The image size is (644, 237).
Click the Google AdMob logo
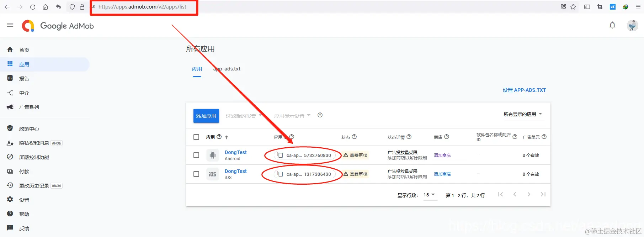(x=58, y=26)
